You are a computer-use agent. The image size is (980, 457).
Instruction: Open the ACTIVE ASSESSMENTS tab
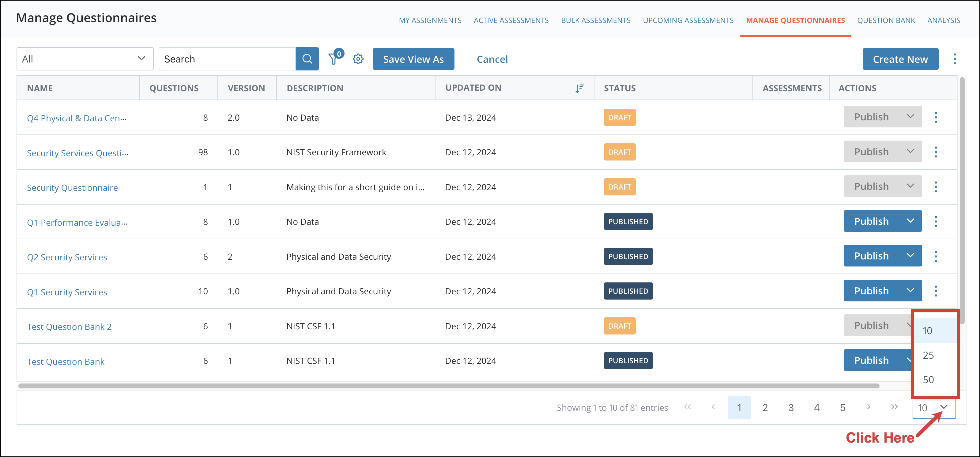(511, 20)
